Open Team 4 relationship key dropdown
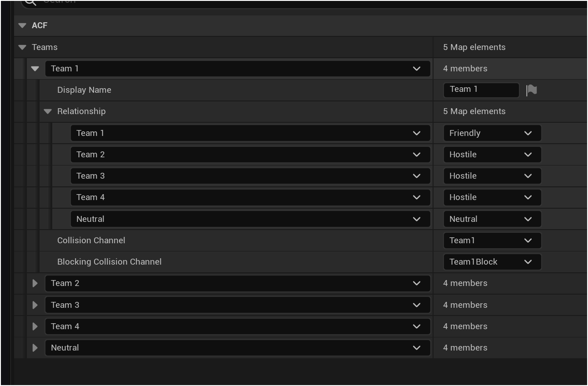Image resolution: width=588 pixels, height=386 pixels. pos(250,197)
